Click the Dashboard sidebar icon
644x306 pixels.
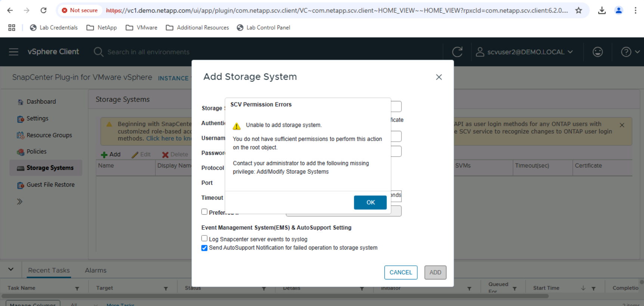coord(21,102)
